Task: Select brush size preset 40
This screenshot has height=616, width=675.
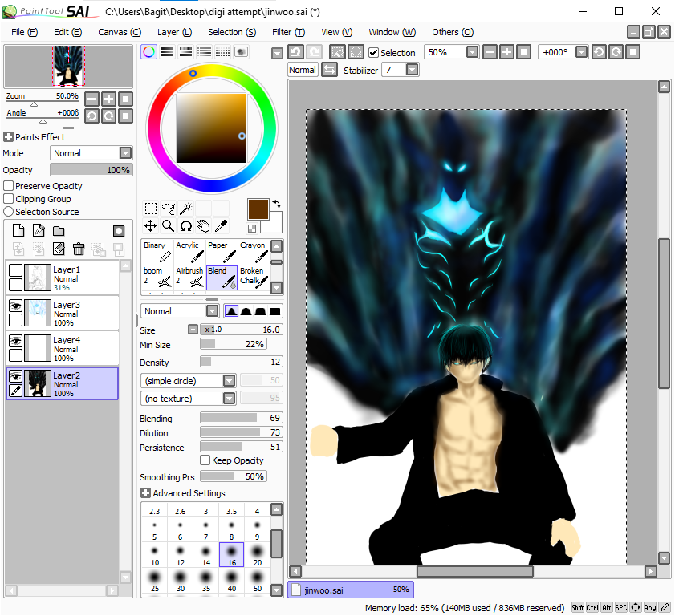Action: point(232,581)
